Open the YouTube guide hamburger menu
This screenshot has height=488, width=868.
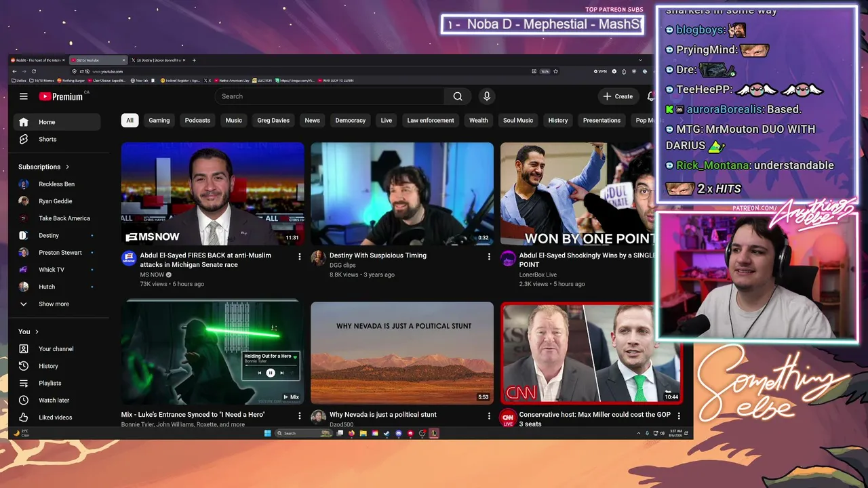click(24, 96)
